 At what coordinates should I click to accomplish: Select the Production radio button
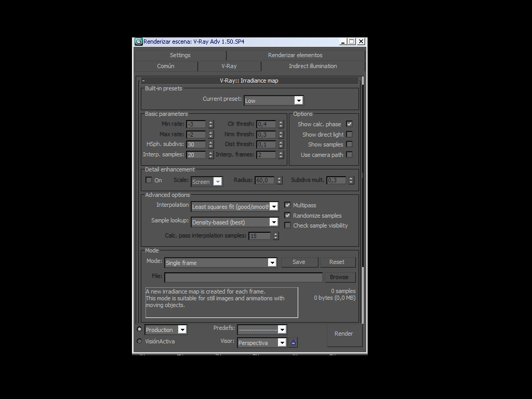click(139, 329)
